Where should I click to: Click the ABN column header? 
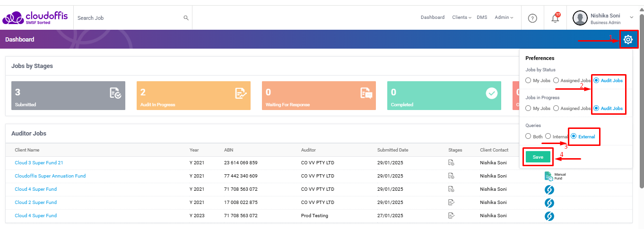coord(228,150)
